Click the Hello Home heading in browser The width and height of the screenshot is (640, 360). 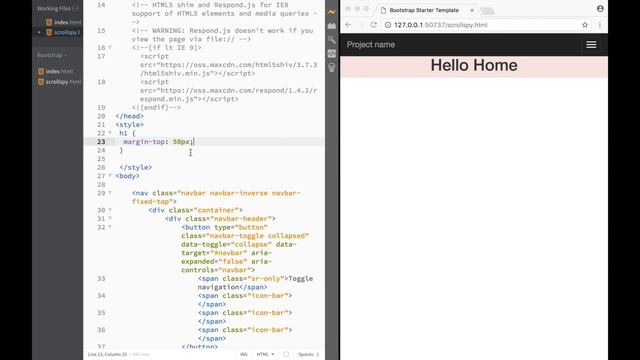[x=474, y=65]
